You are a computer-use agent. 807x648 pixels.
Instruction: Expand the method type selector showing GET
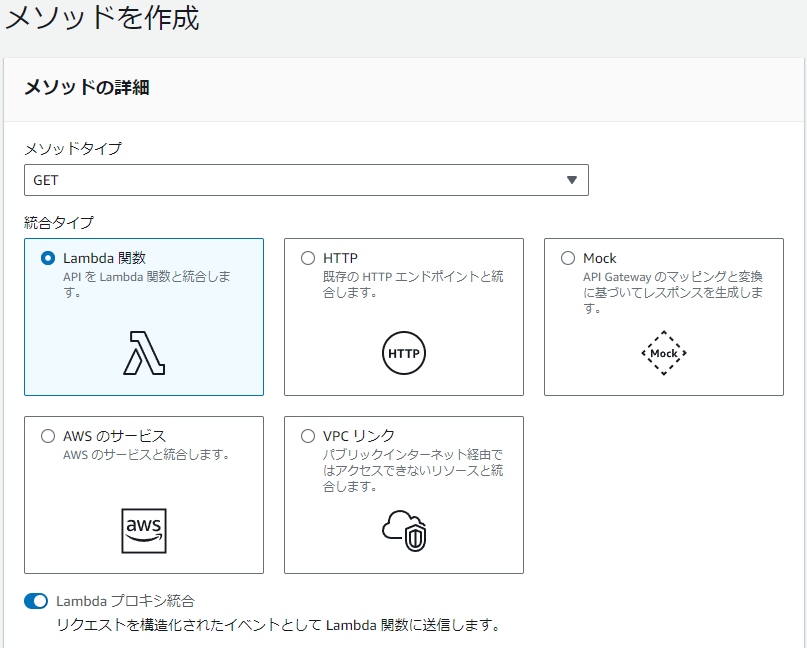pos(306,180)
